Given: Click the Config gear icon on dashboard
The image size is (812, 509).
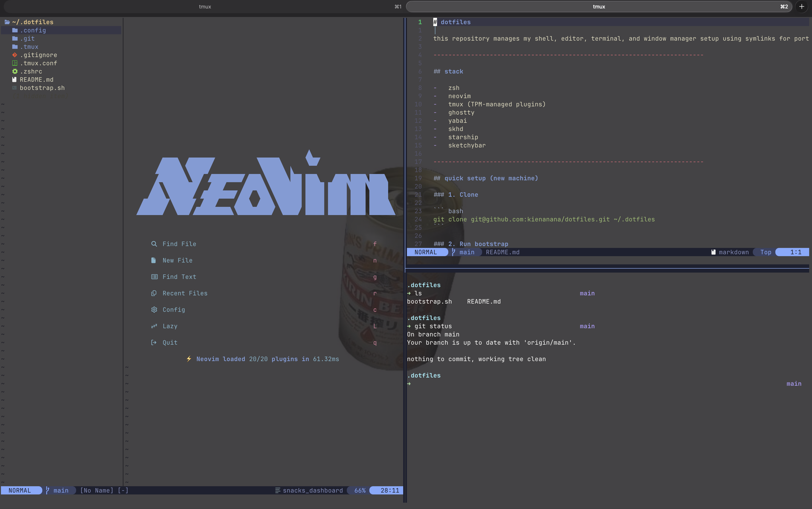Looking at the screenshot, I should click(x=154, y=310).
